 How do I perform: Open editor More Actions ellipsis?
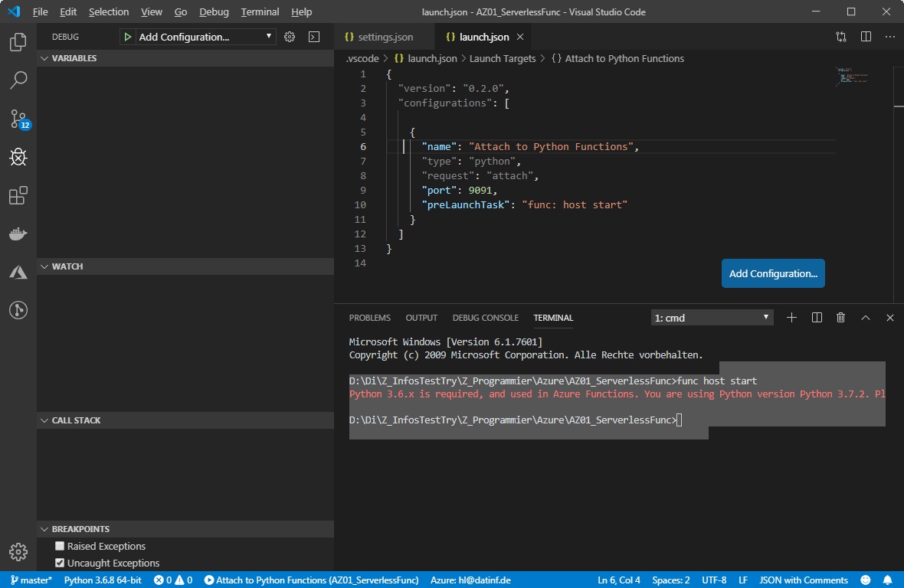pyautogui.click(x=890, y=37)
